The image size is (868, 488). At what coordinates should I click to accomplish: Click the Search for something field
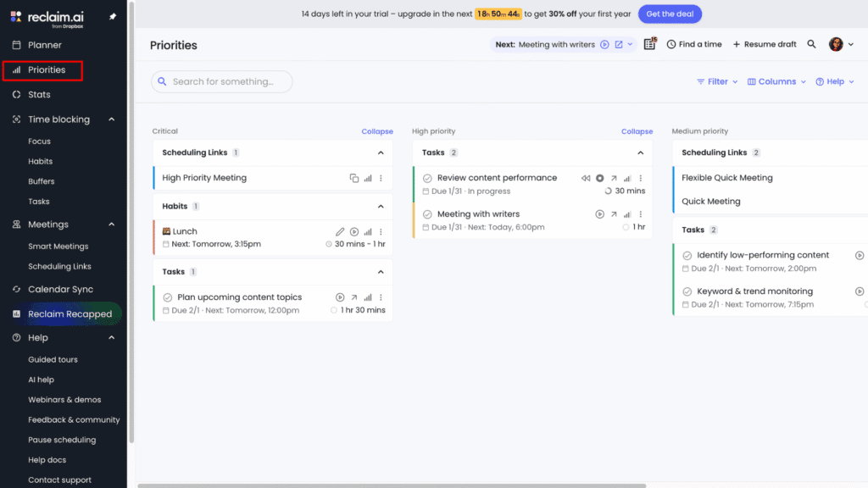(221, 81)
